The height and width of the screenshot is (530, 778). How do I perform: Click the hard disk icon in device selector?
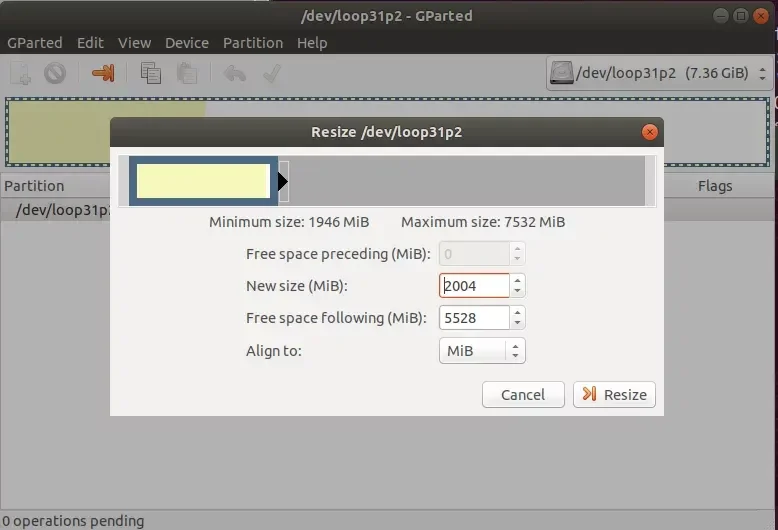(561, 73)
